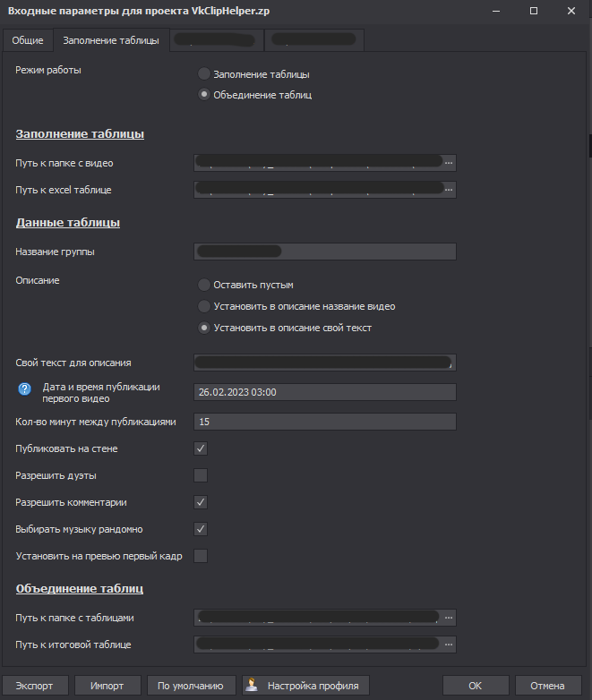The image size is (592, 700).
Task: Click the 'Название группы' input field
Action: tap(324, 252)
